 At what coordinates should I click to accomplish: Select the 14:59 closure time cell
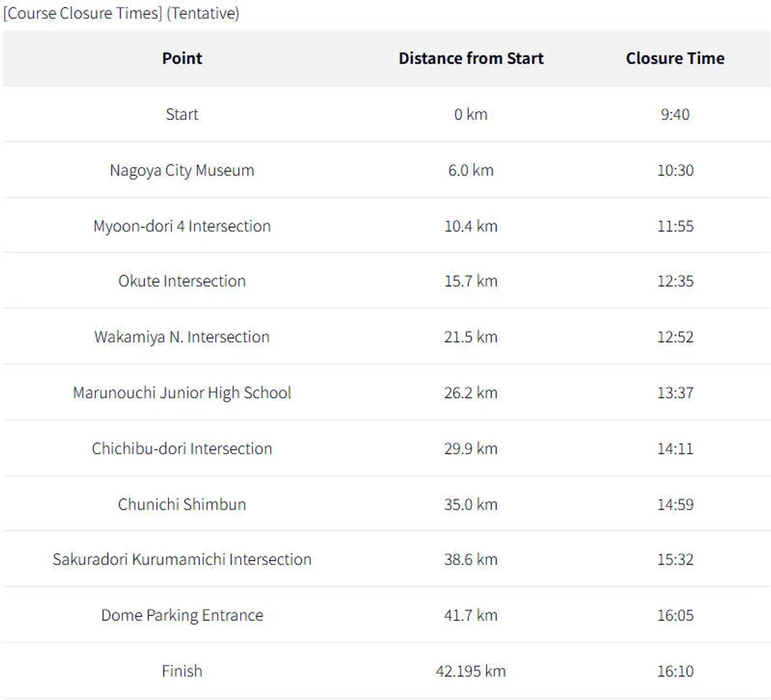coord(675,504)
